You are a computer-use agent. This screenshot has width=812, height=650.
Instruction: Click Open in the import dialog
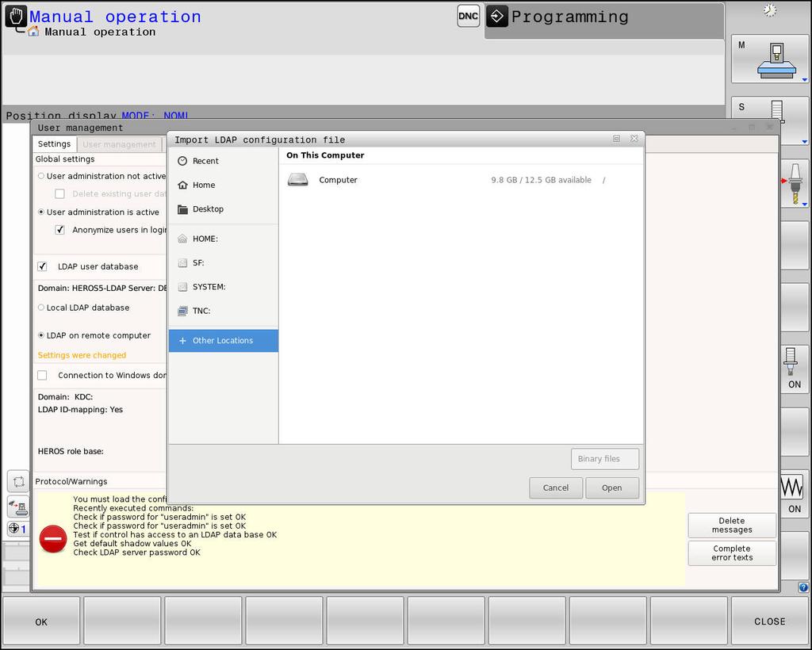click(x=611, y=488)
